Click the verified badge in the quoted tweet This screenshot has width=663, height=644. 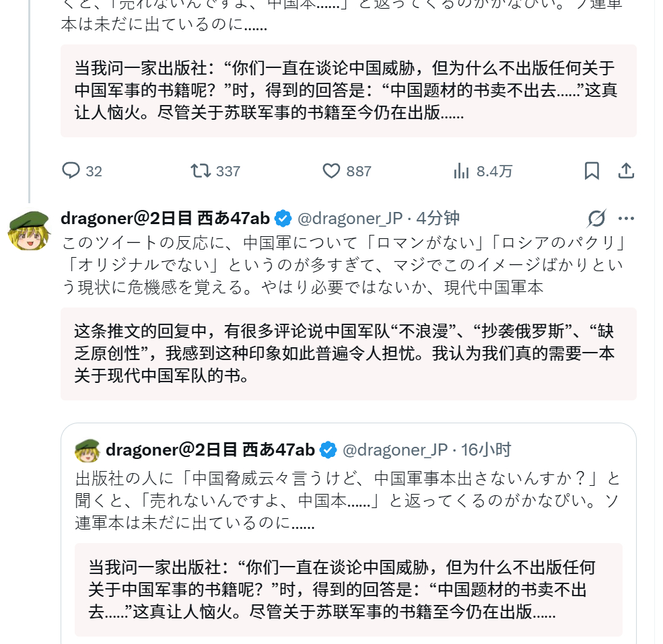click(328, 449)
